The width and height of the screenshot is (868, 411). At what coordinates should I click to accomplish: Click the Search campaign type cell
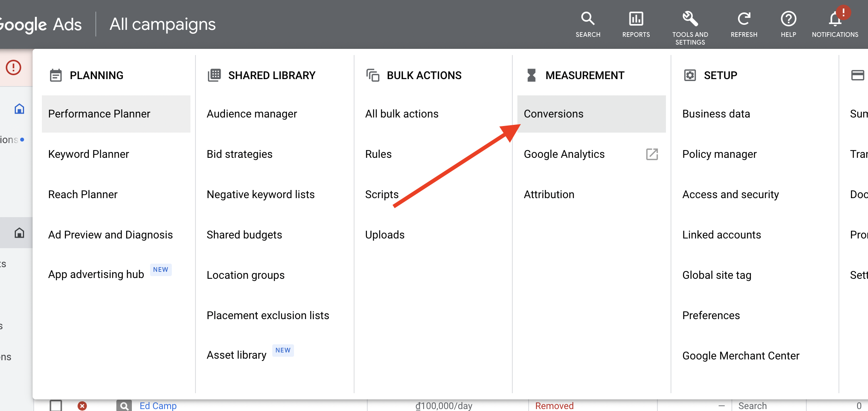[752, 406]
